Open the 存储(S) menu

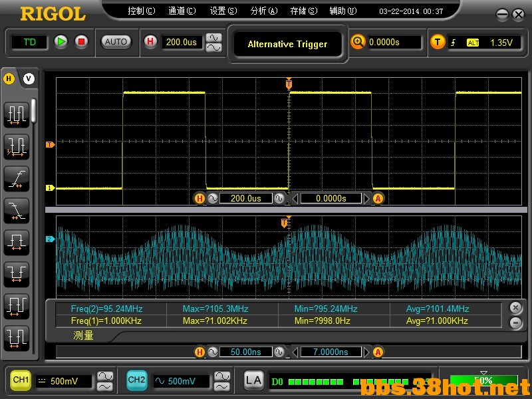coord(304,11)
